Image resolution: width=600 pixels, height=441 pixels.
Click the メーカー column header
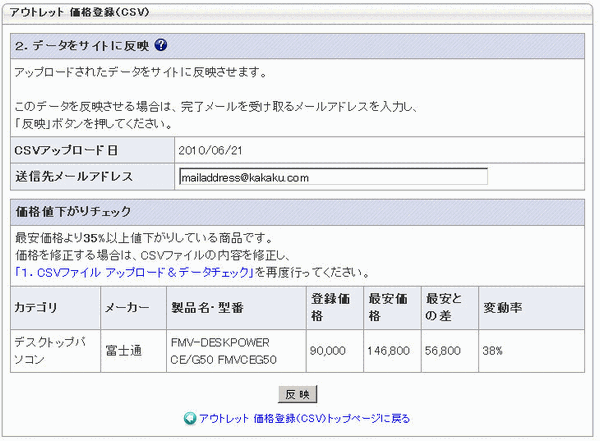tap(134, 307)
